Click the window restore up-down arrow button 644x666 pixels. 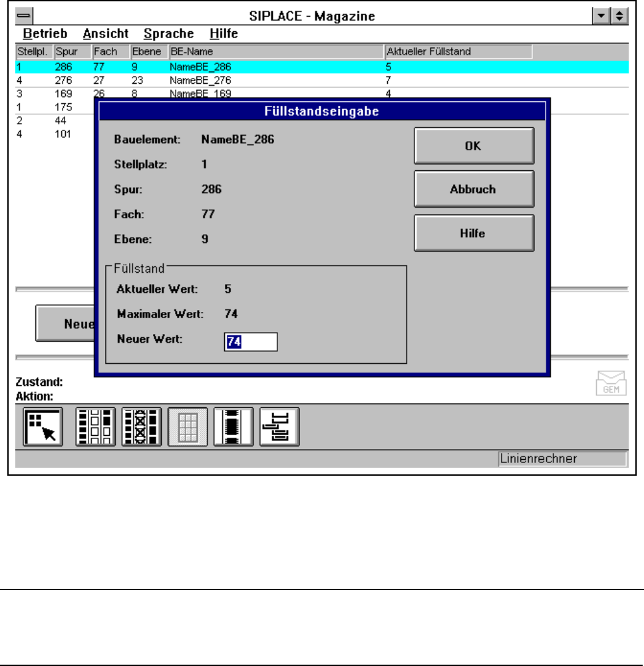[619, 16]
